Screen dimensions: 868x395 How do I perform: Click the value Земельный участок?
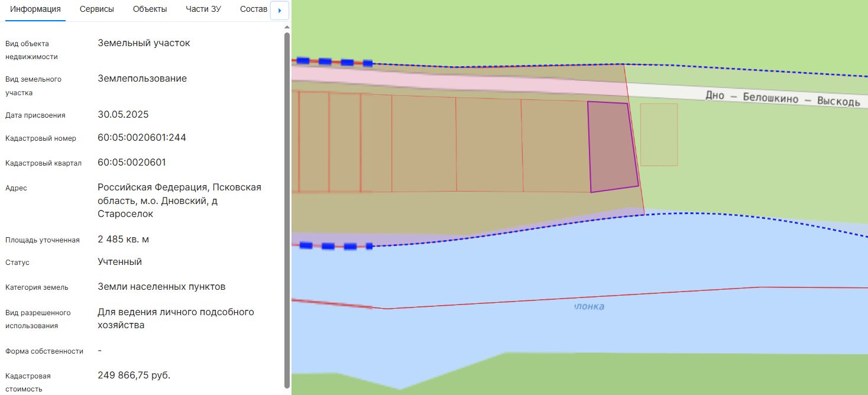144,43
